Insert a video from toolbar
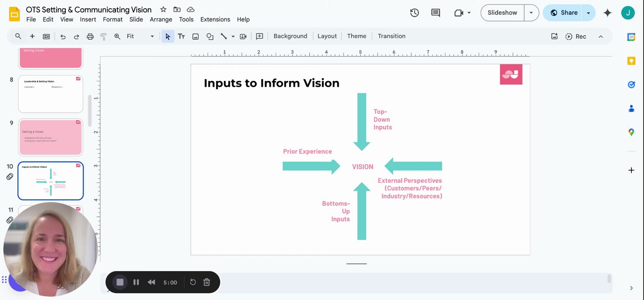Screen dimensions: 644x300 243,36
